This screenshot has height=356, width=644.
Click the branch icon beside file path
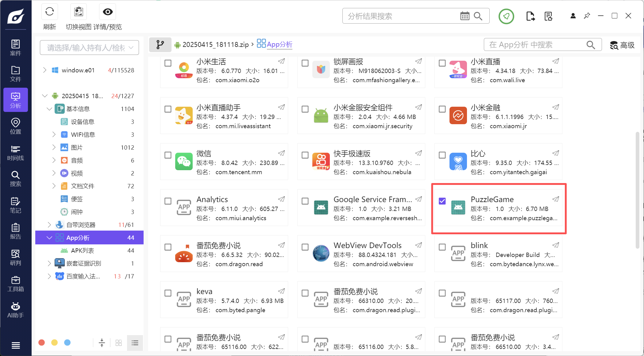click(x=160, y=45)
